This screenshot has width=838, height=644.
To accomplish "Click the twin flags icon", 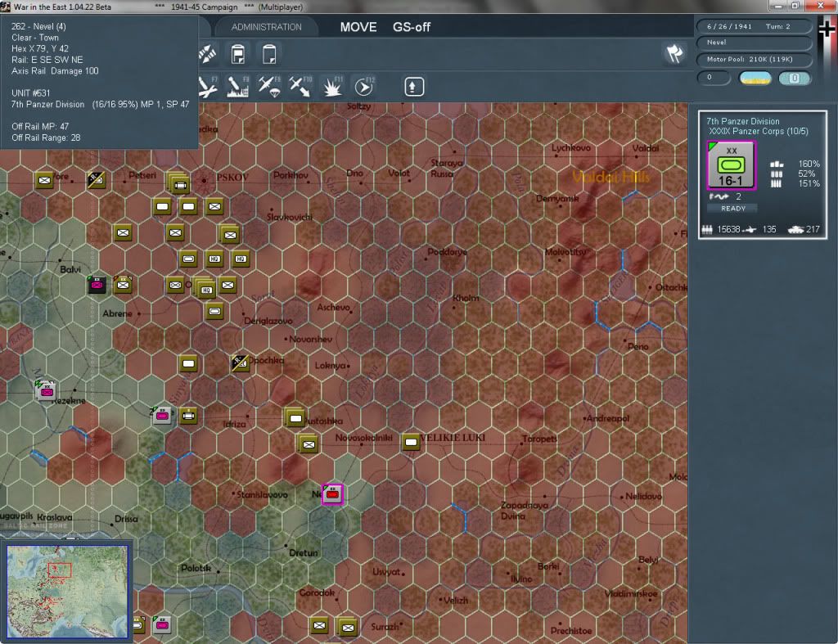I will [674, 53].
